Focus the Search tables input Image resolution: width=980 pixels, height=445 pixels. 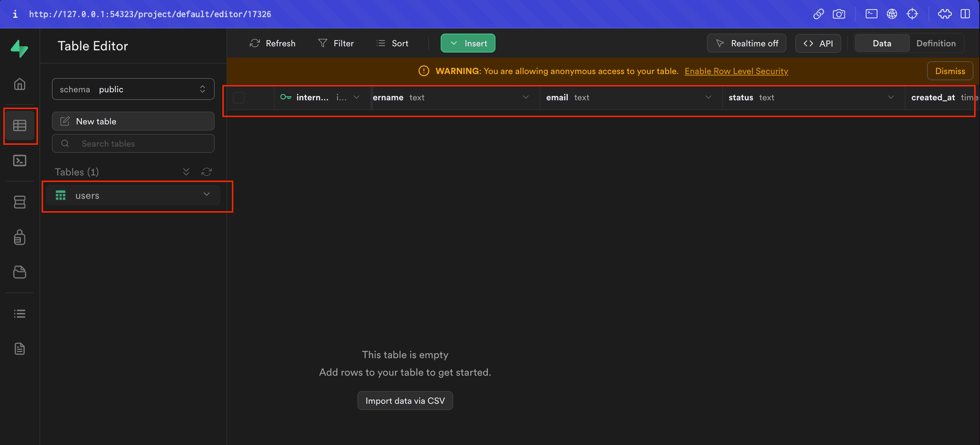coord(133,144)
